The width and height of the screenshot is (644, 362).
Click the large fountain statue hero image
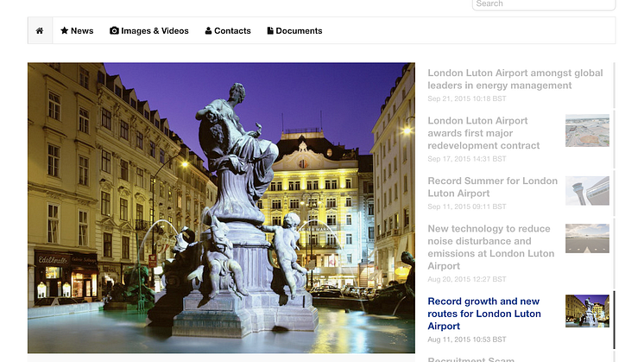[x=221, y=208]
